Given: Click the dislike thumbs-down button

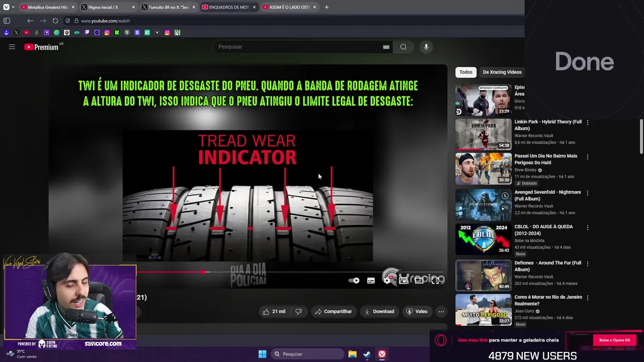Looking at the screenshot, I should coord(298,312).
